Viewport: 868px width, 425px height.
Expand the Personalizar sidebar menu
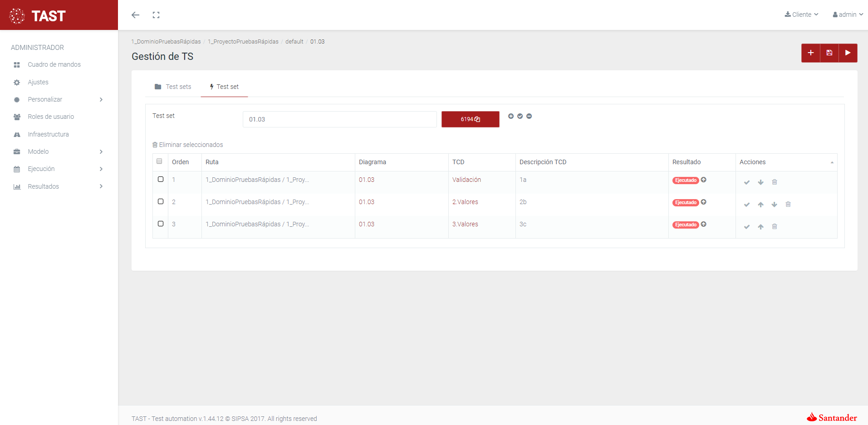[59, 99]
